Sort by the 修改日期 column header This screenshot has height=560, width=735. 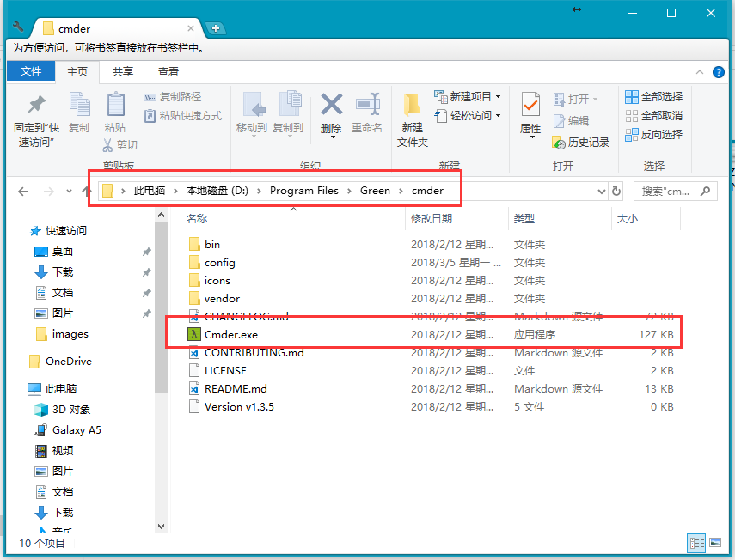[432, 219]
